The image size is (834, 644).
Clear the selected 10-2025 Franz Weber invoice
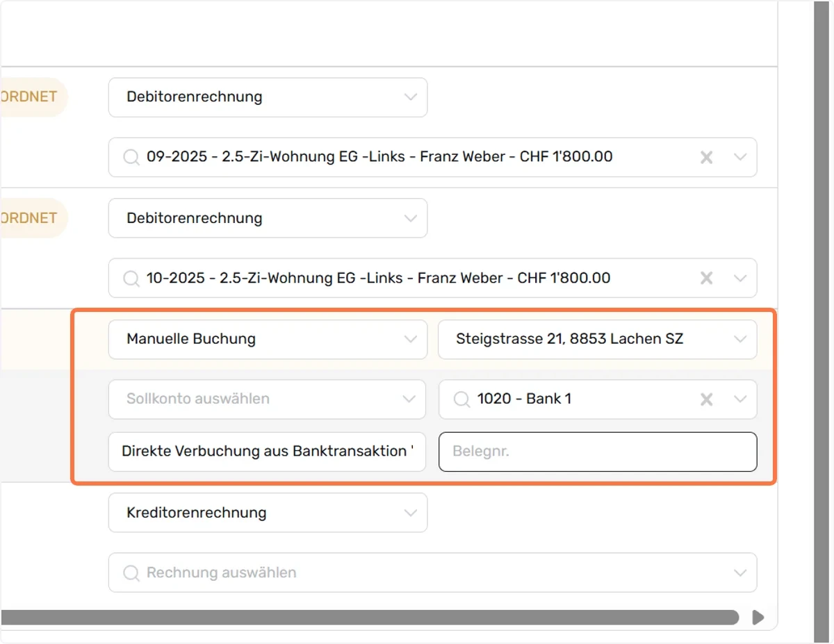point(706,279)
